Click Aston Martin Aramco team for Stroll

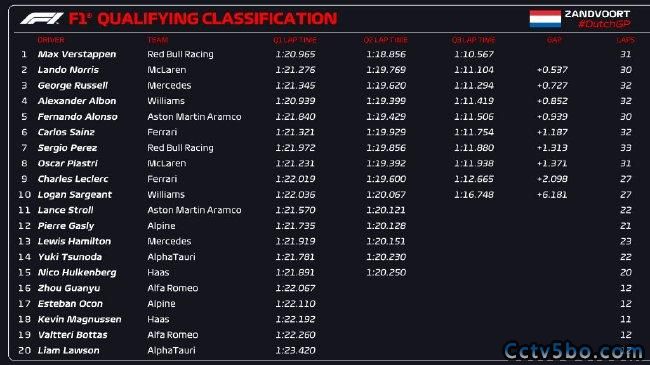click(194, 210)
